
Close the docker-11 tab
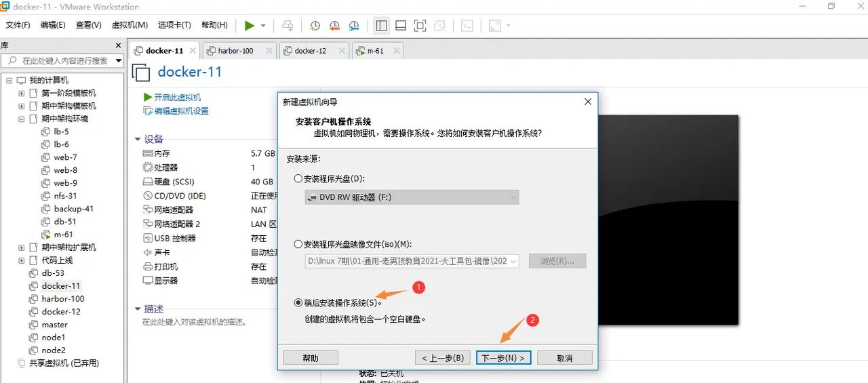pyautogui.click(x=193, y=51)
